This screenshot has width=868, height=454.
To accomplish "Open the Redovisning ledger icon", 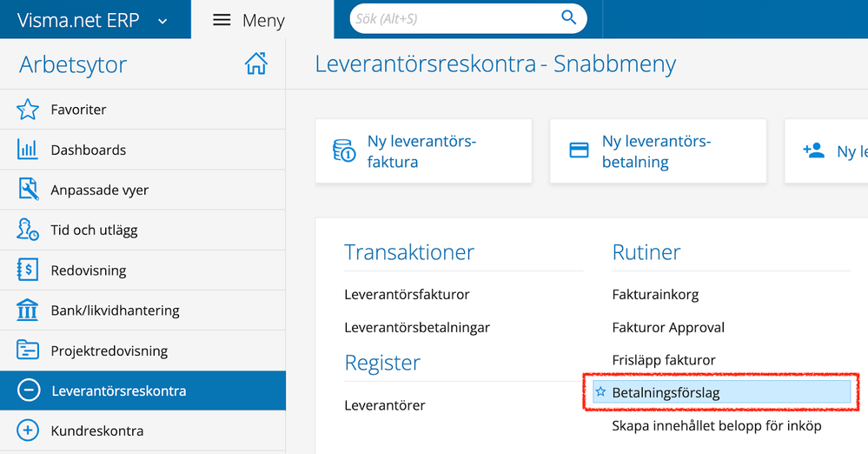I will 28,270.
